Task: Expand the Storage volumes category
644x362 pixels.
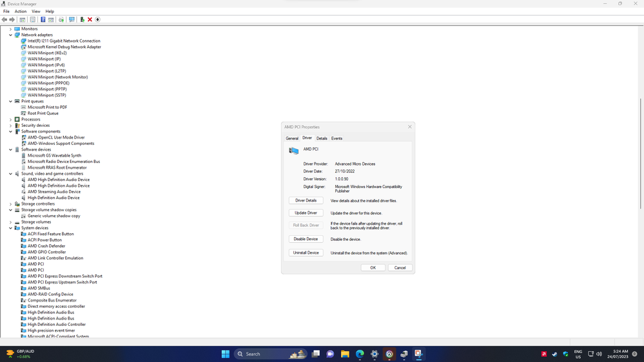Action: (x=11, y=222)
